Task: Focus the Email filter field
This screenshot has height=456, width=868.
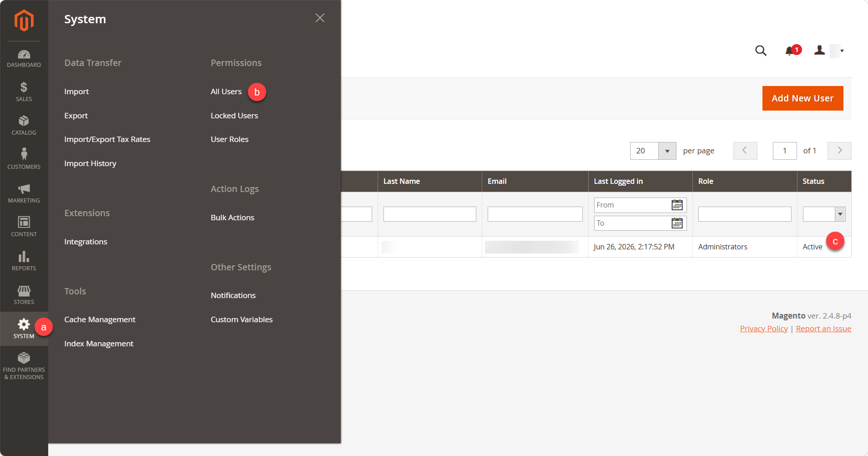Action: pos(535,214)
